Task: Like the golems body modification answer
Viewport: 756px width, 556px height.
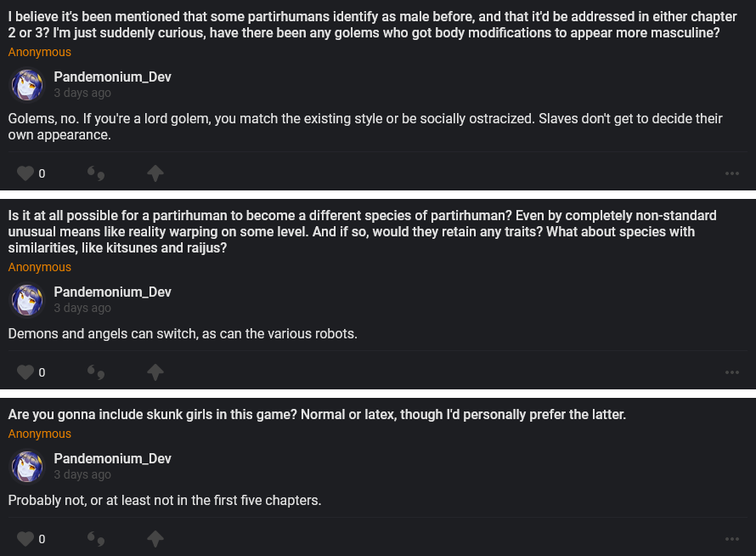Action: [x=25, y=173]
